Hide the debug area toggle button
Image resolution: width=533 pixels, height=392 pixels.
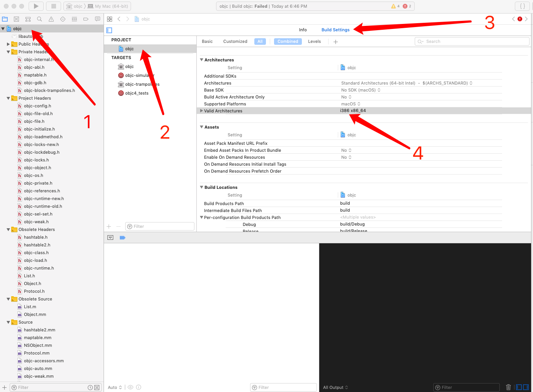coord(111,238)
